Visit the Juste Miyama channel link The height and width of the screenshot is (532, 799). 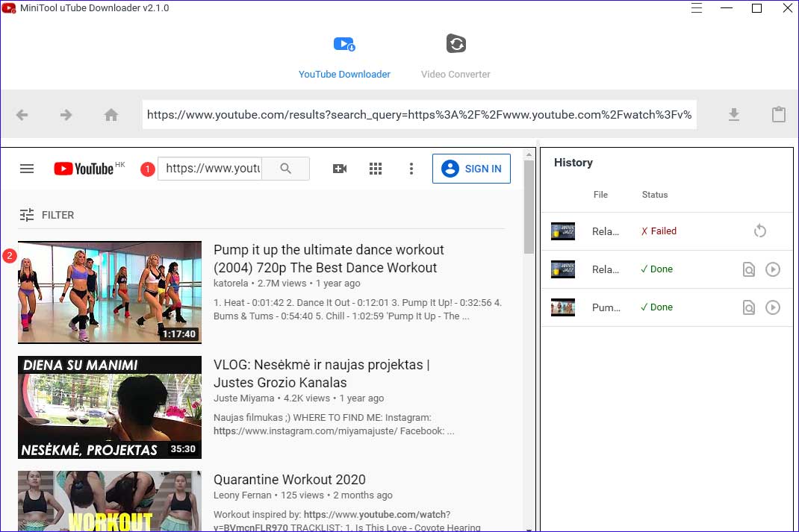[243, 398]
